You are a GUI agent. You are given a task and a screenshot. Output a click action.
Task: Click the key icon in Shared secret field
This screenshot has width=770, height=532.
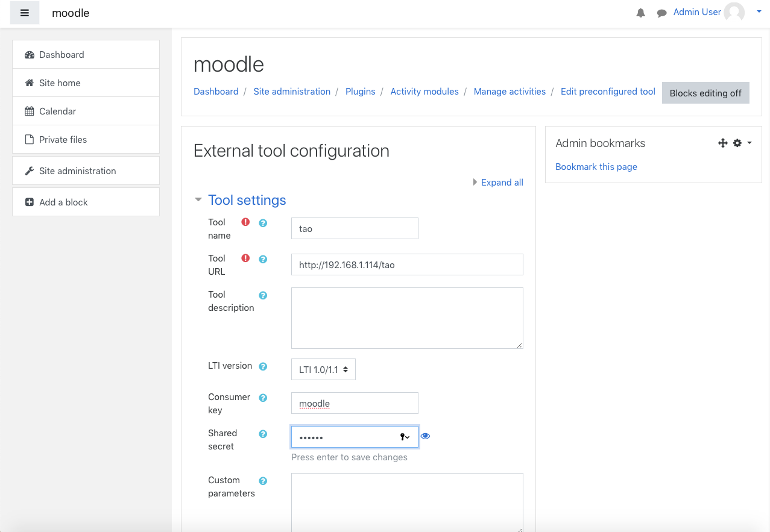[x=405, y=437]
